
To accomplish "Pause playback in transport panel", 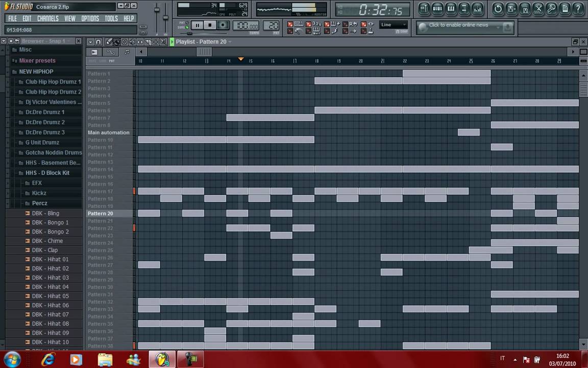I will 197,25.
